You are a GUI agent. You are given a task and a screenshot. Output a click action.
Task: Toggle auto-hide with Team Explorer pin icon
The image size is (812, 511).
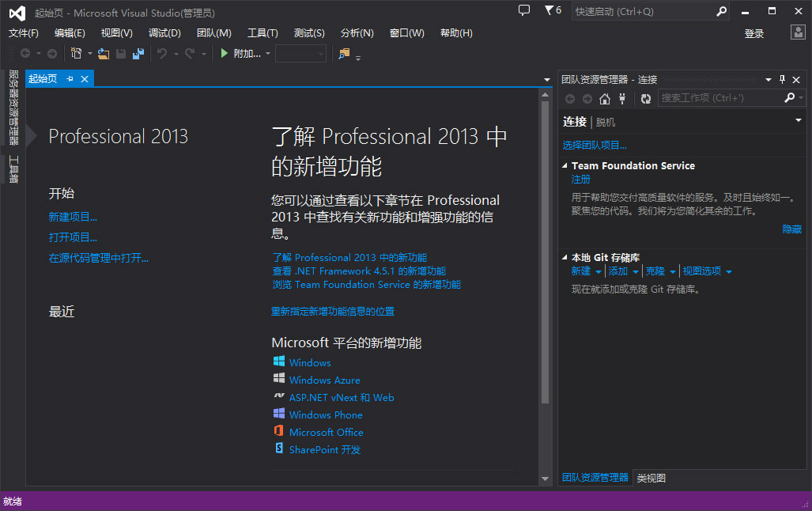[x=784, y=79]
